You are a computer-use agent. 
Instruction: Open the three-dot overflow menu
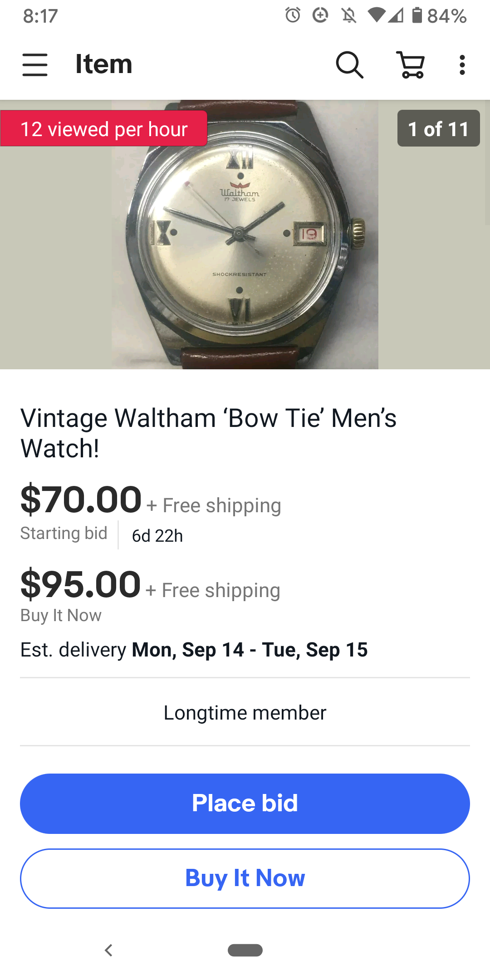(462, 64)
